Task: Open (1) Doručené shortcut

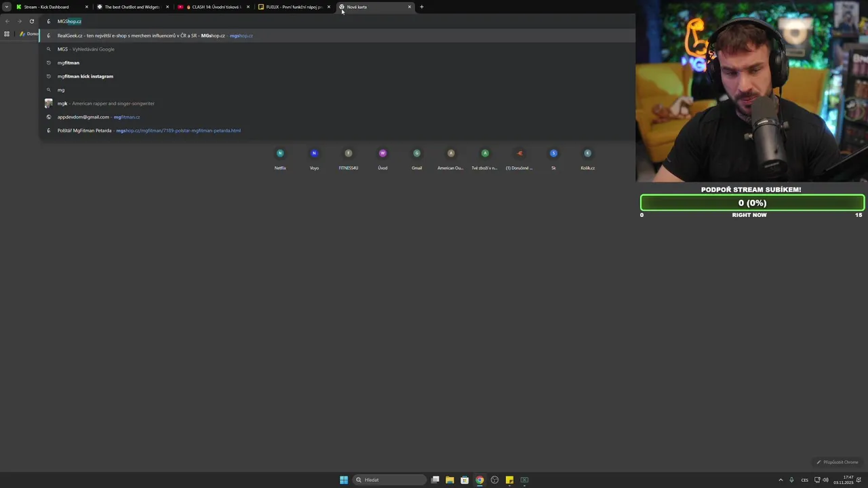Action: (519, 159)
